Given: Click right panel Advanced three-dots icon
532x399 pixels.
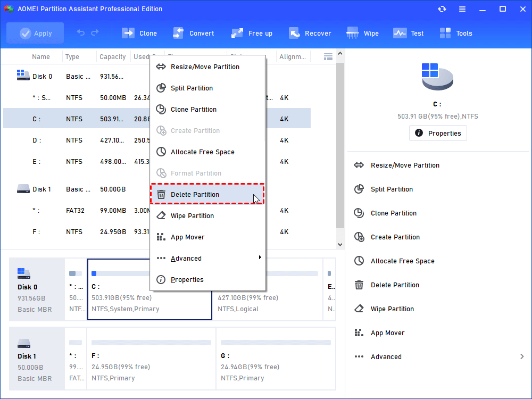Looking at the screenshot, I should pos(359,356).
